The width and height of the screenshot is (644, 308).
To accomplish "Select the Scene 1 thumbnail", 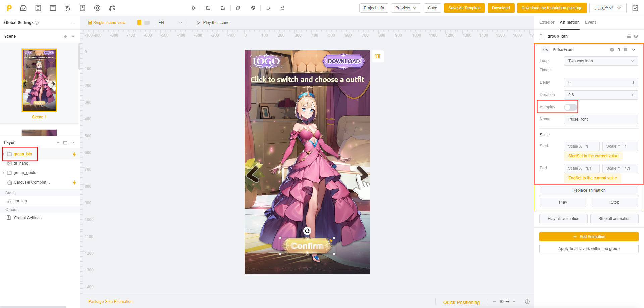I will [39, 80].
